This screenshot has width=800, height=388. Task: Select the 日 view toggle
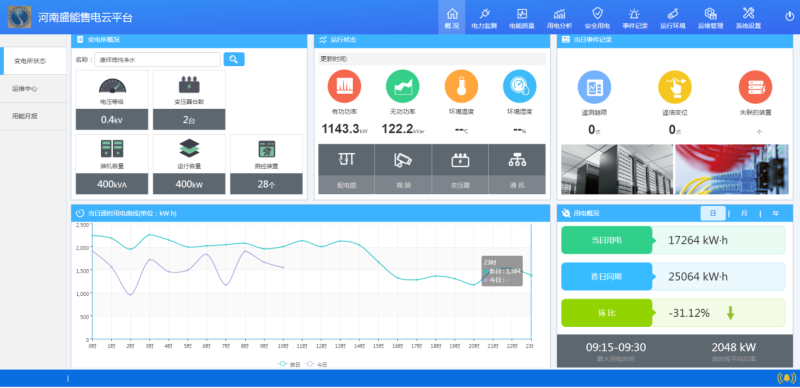(x=713, y=213)
